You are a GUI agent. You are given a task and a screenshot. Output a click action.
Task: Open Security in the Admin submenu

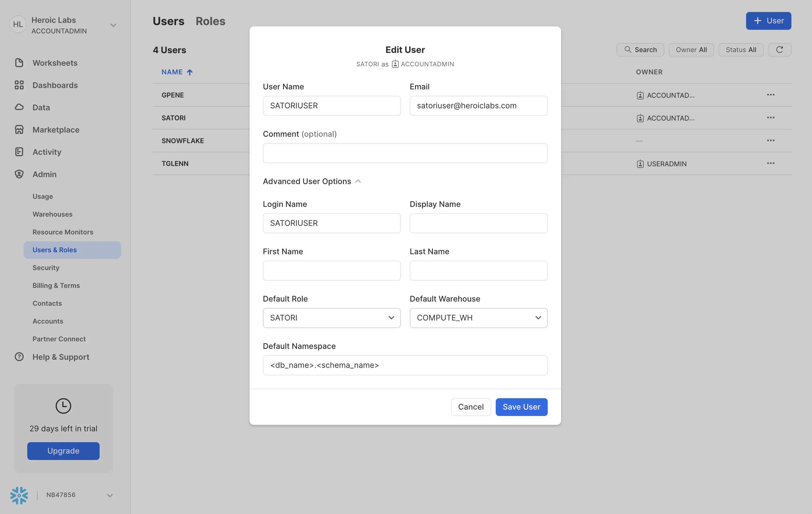46,268
